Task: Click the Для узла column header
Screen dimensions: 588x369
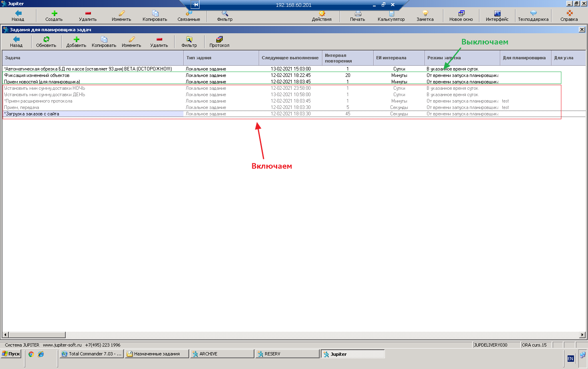Action: tap(569, 58)
